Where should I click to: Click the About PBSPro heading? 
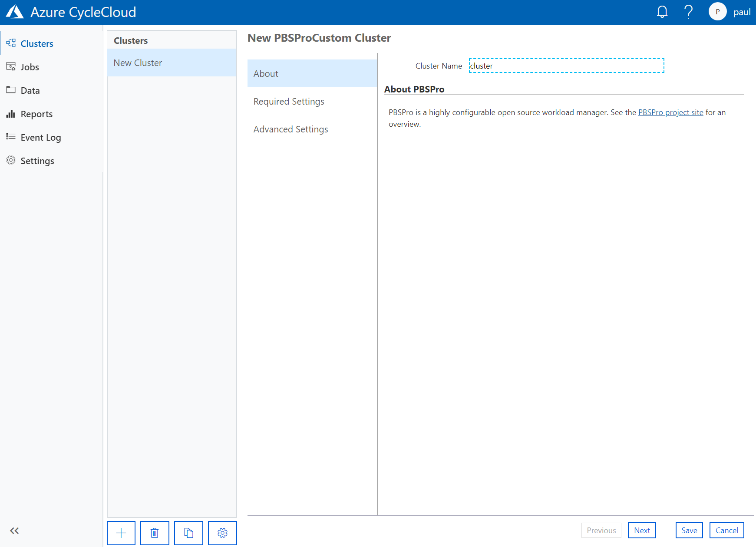click(414, 89)
